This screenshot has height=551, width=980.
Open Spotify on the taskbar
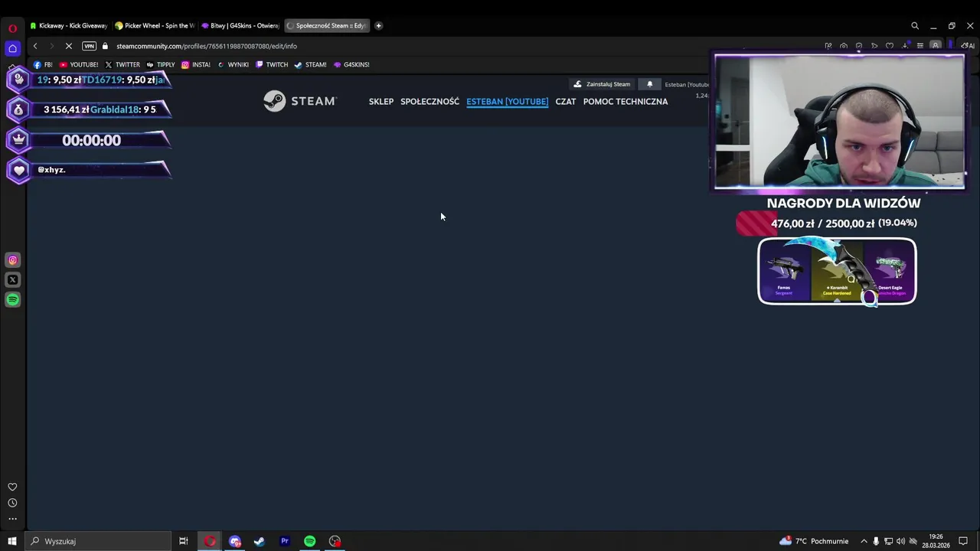[x=309, y=541]
